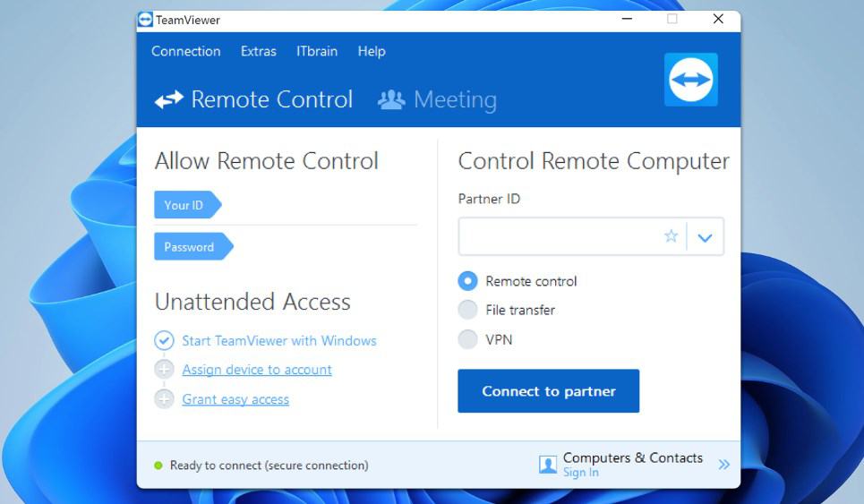Click the Connect to partner button
This screenshot has width=864, height=504.
coord(548,391)
